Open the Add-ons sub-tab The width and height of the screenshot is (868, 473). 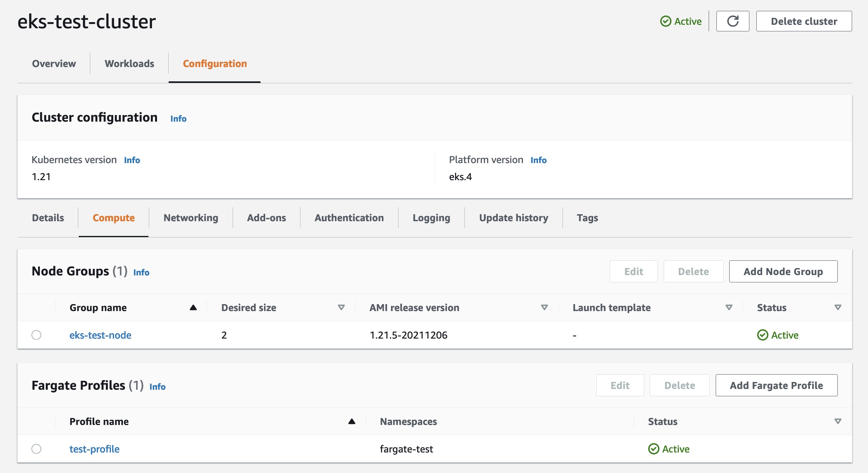click(267, 218)
